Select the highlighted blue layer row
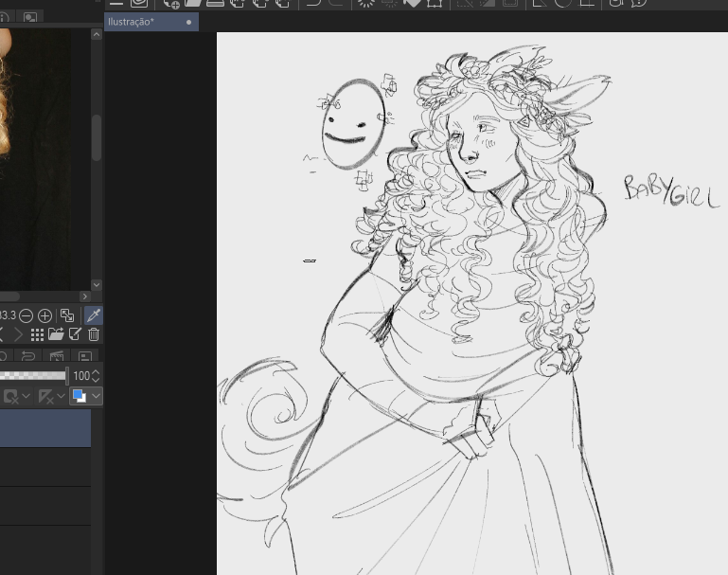 (x=45, y=428)
